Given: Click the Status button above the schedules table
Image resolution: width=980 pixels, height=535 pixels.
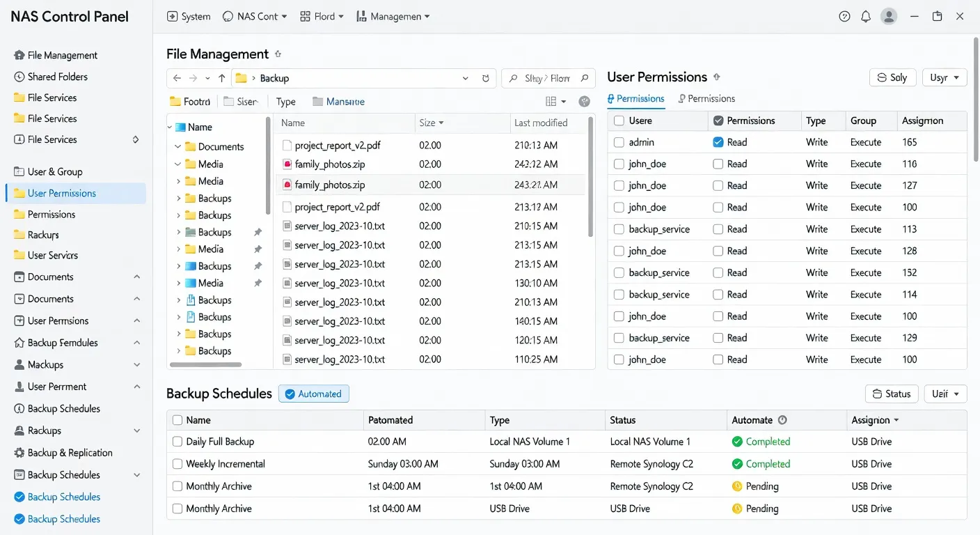Looking at the screenshot, I should [892, 393].
